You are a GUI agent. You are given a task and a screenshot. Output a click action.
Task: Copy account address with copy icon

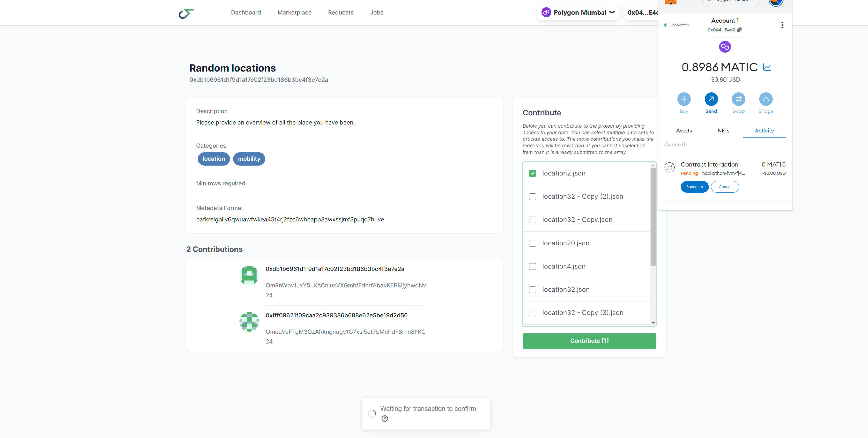coord(739,30)
